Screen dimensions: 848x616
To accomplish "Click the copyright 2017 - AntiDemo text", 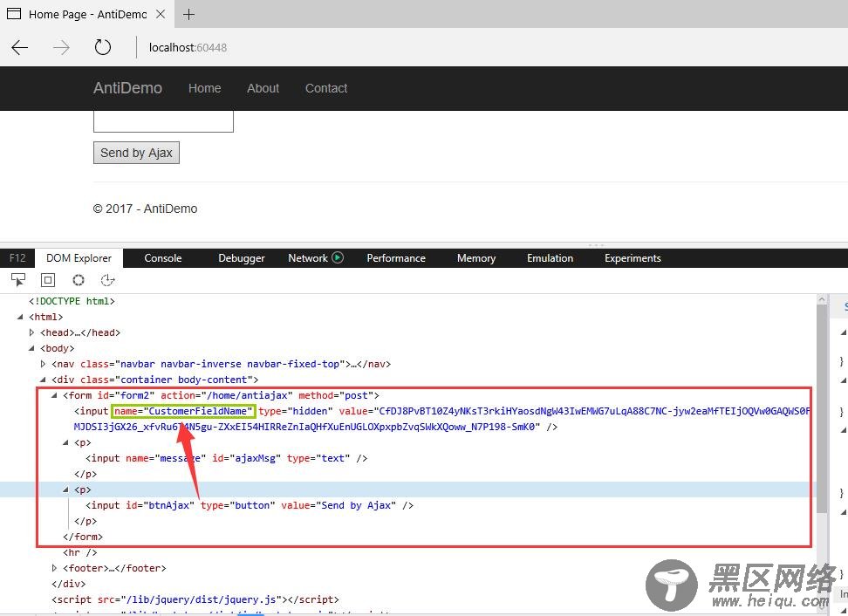I will 145,209.
